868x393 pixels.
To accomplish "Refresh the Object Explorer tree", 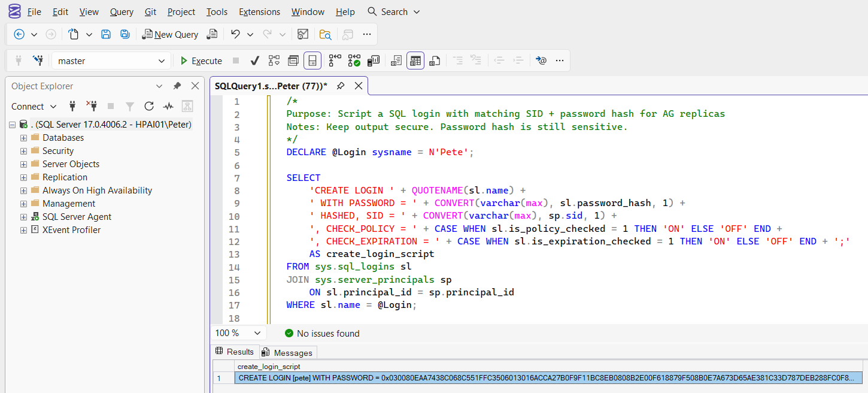I will tap(149, 106).
